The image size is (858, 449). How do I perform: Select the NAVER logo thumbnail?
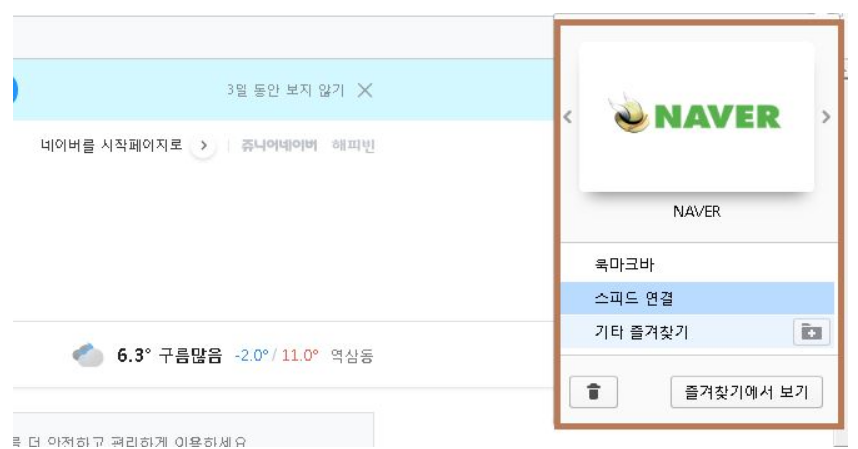(697, 116)
